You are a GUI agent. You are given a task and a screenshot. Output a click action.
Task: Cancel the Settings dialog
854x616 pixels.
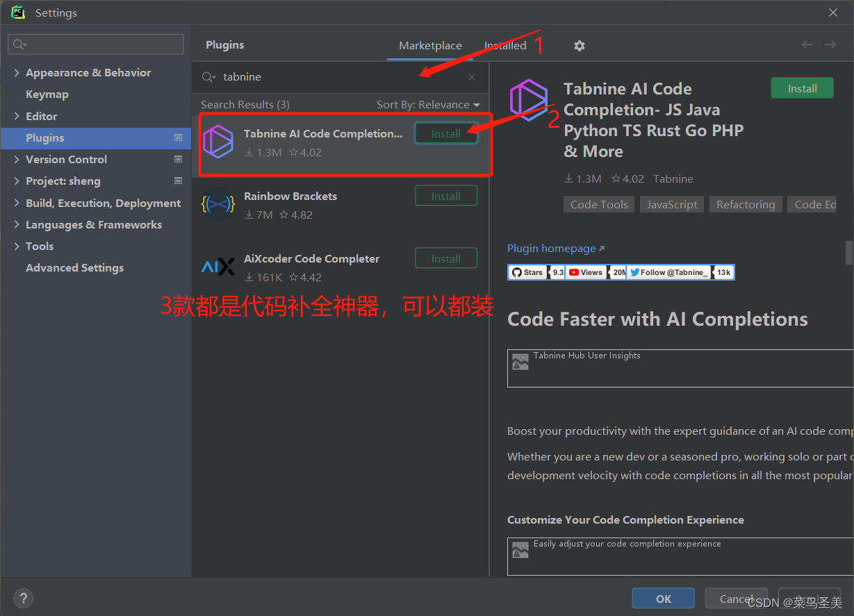point(736,599)
